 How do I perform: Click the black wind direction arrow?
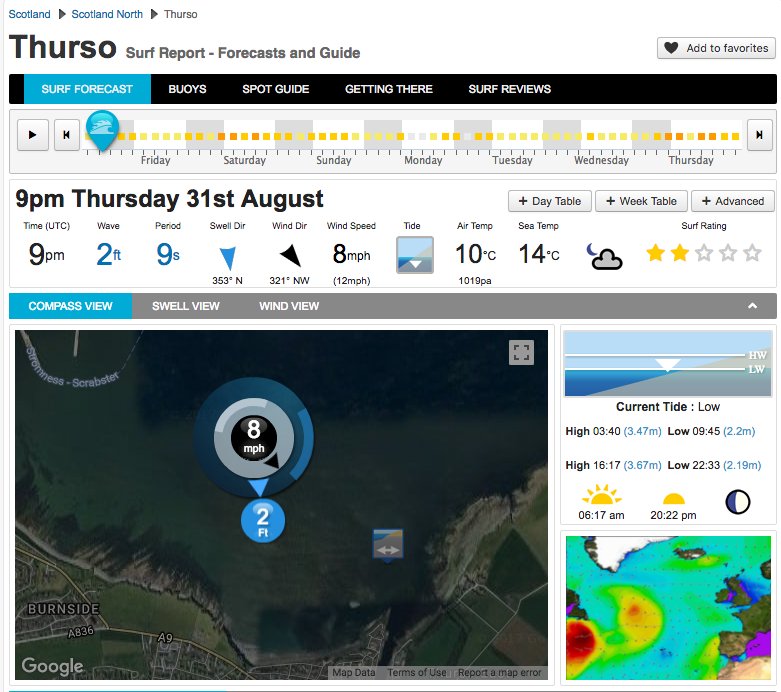[290, 255]
